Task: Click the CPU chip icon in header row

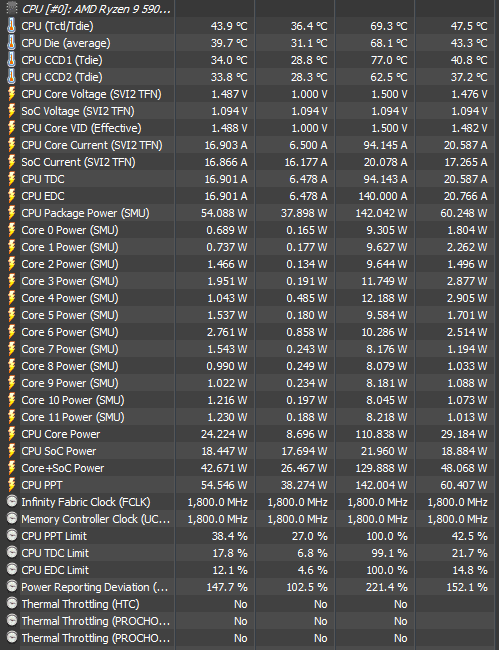Action: point(12,8)
